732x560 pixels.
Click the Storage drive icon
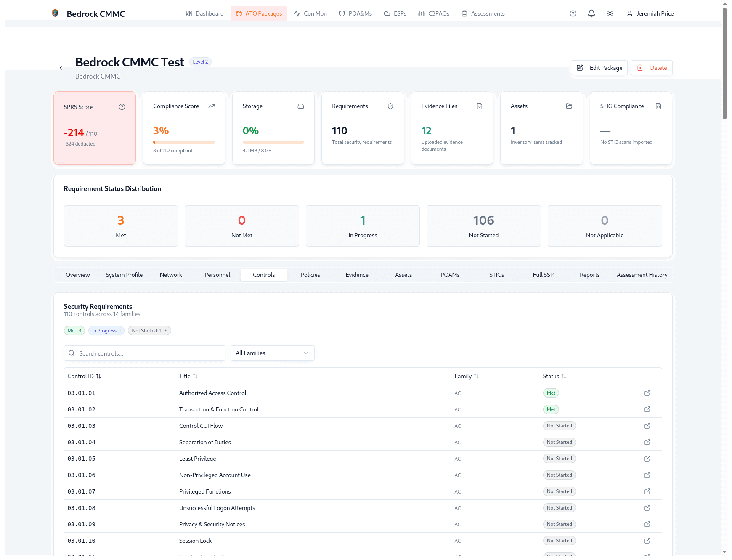[x=301, y=106]
